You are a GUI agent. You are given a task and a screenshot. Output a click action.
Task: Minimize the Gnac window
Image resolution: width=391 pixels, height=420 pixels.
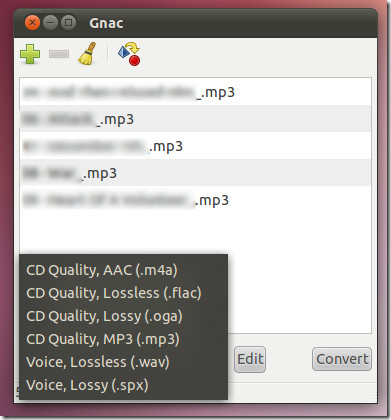(x=50, y=23)
